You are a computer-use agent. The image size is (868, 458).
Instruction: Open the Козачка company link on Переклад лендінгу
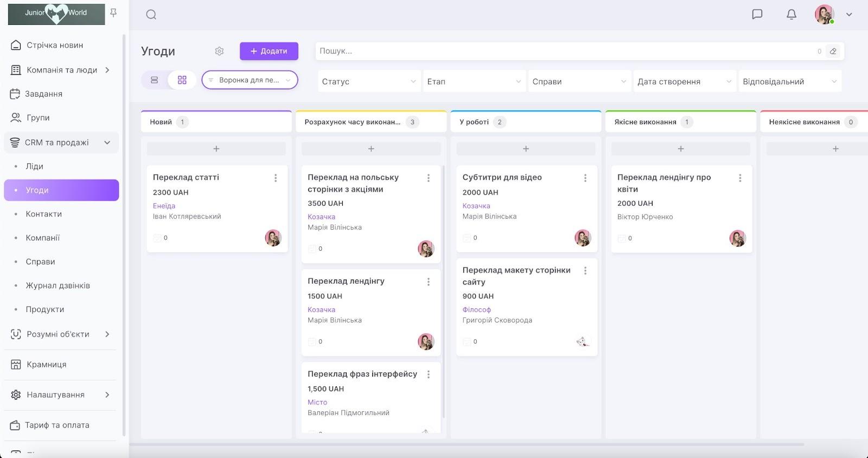click(x=321, y=310)
